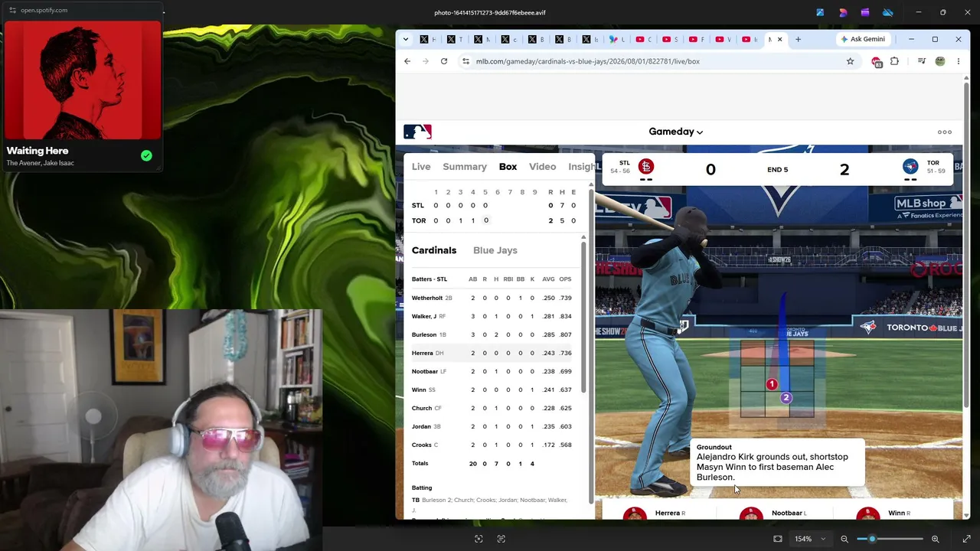Image resolution: width=980 pixels, height=551 pixels.
Task: Bookmark this page with the star icon
Action: [850, 61]
